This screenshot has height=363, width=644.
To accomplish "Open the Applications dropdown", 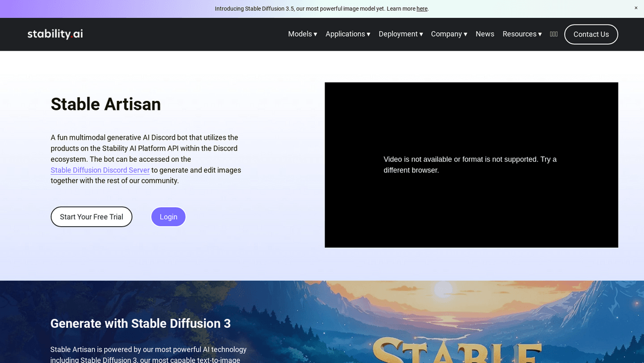I will coord(348,34).
